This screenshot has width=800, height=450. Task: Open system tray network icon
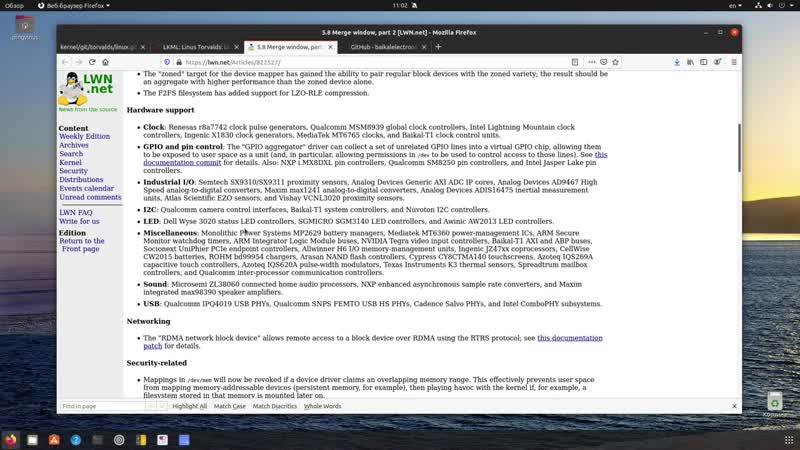click(x=758, y=5)
